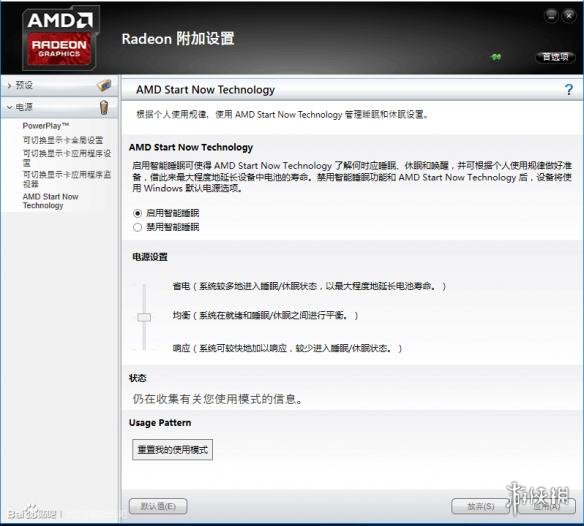The width and height of the screenshot is (584, 526).
Task: Expand the 预设 section chevron
Action: click(9, 86)
